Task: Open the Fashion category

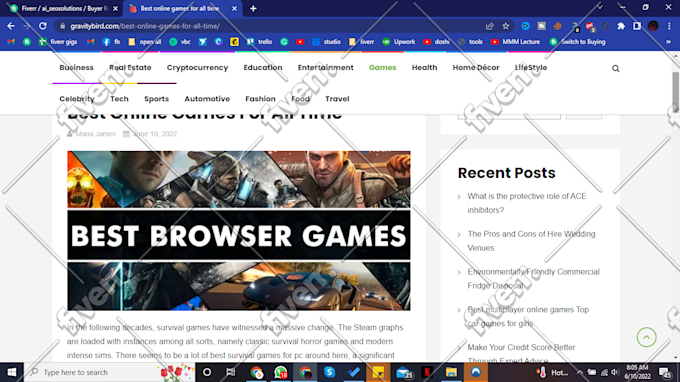Action: pos(260,99)
